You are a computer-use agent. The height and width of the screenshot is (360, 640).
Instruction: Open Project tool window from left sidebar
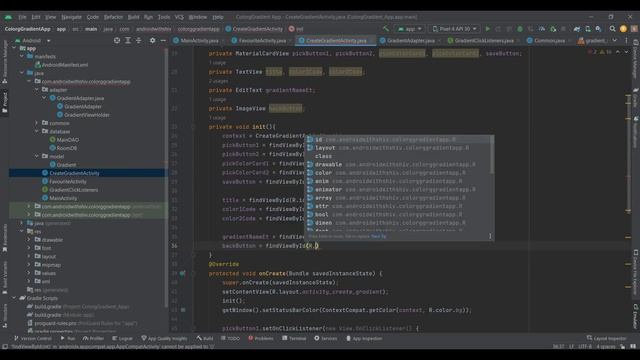tap(4, 102)
